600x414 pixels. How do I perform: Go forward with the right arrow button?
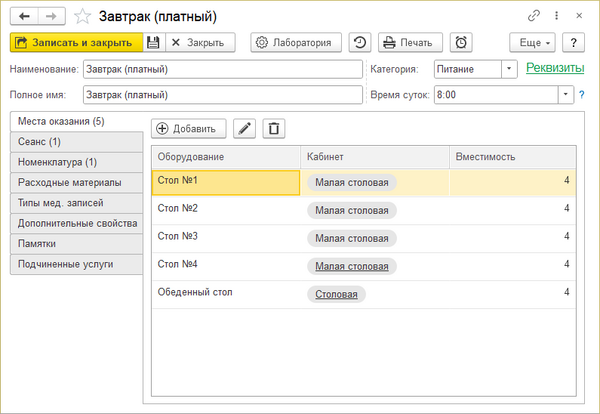click(x=51, y=16)
